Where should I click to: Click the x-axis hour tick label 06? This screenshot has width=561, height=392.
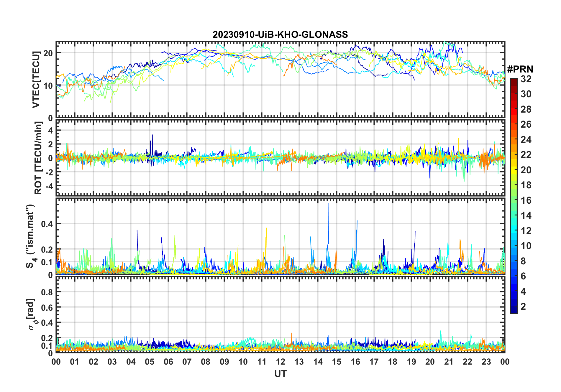tap(168, 362)
